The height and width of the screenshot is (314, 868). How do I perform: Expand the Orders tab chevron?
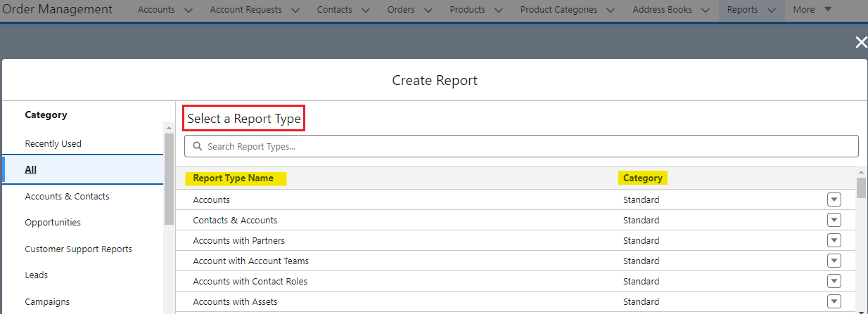click(x=428, y=10)
